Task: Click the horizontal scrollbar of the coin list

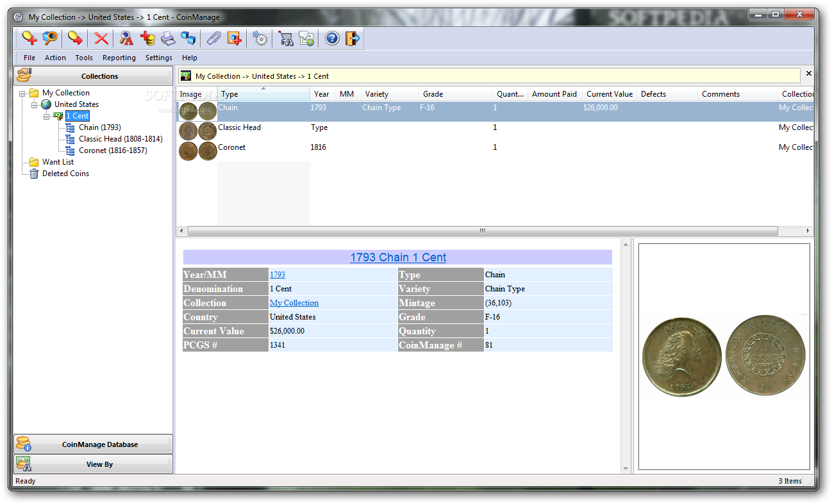Action: coord(483,231)
